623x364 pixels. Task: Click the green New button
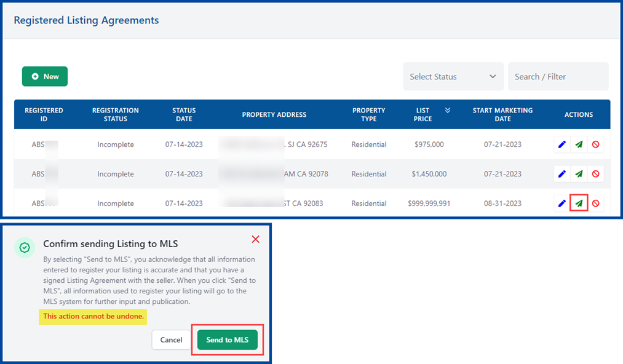[x=45, y=76]
